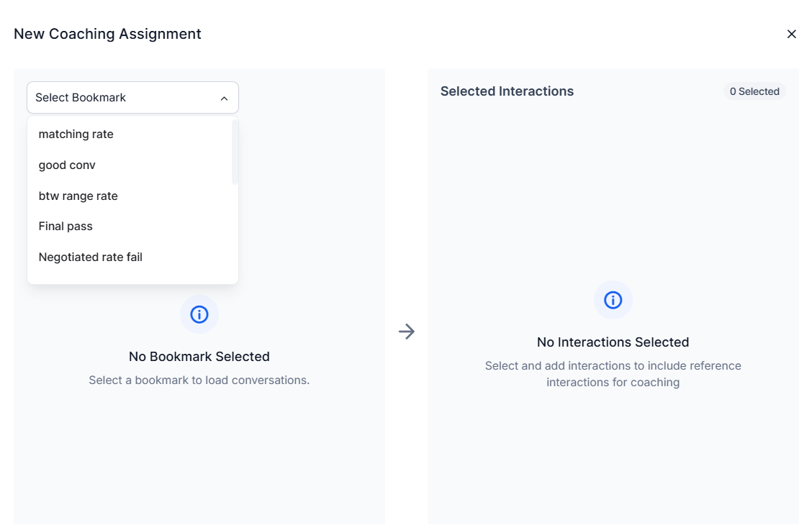Select the good conv bookmark

click(x=67, y=165)
